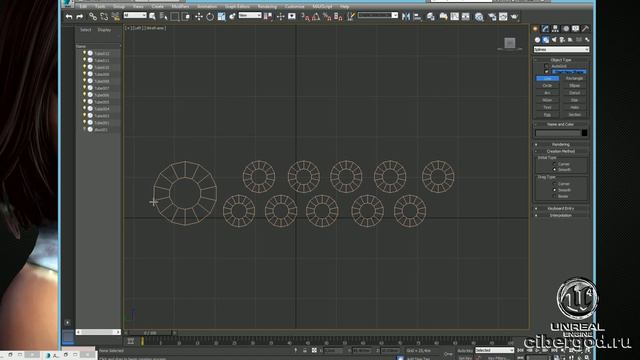
Task: Click the Undo arrow in main toolbar
Action: [69, 16]
